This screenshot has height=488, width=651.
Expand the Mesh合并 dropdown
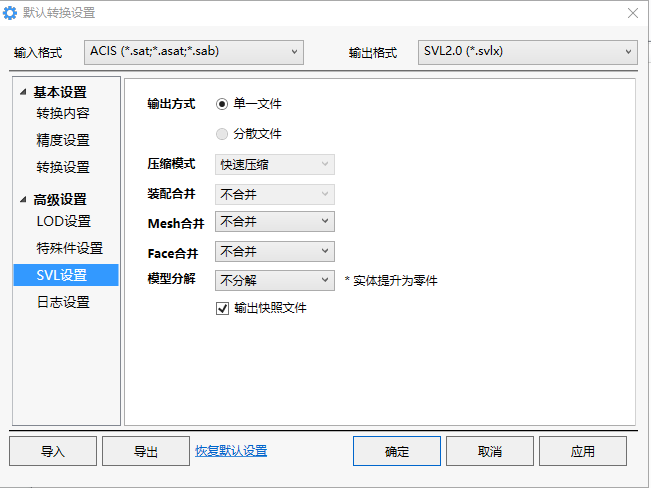274,222
